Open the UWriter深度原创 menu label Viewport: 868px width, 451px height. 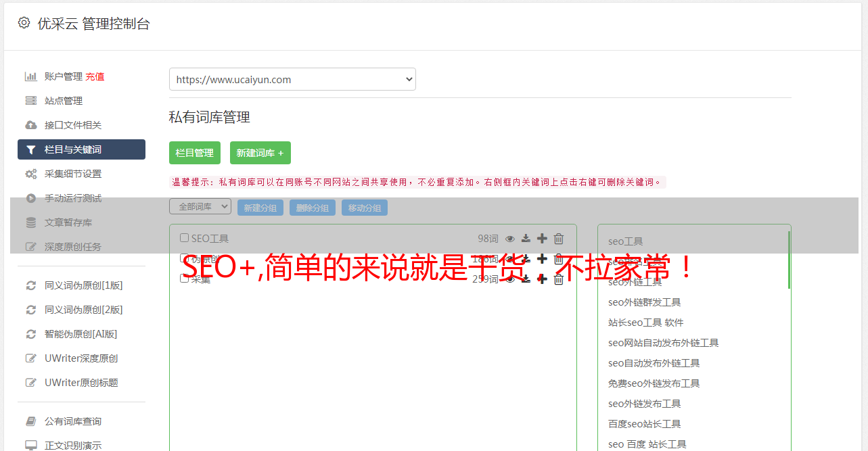81,358
